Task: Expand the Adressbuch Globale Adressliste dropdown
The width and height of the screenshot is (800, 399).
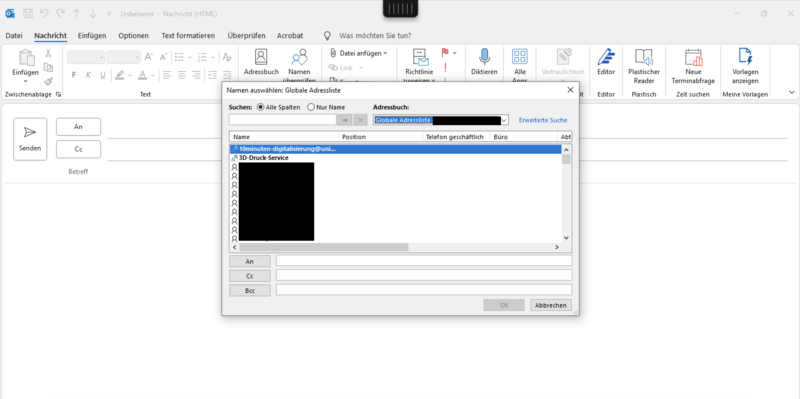Action: [x=504, y=120]
